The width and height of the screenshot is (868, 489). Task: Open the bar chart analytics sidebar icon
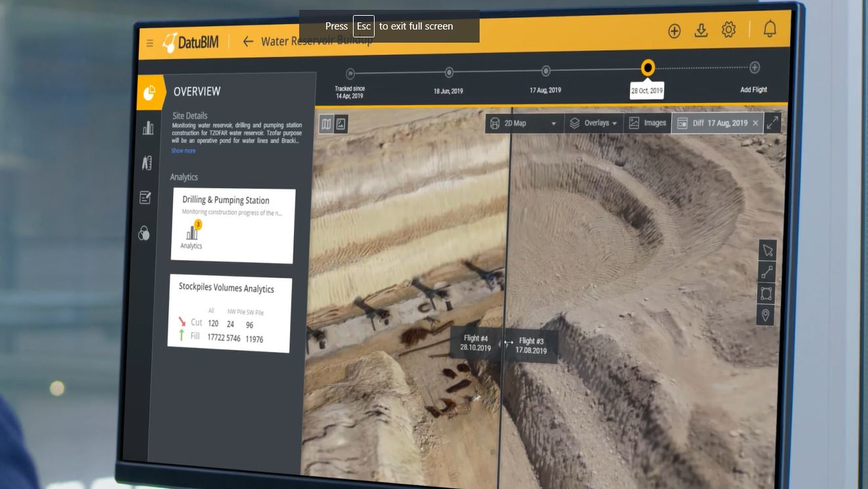click(x=148, y=127)
